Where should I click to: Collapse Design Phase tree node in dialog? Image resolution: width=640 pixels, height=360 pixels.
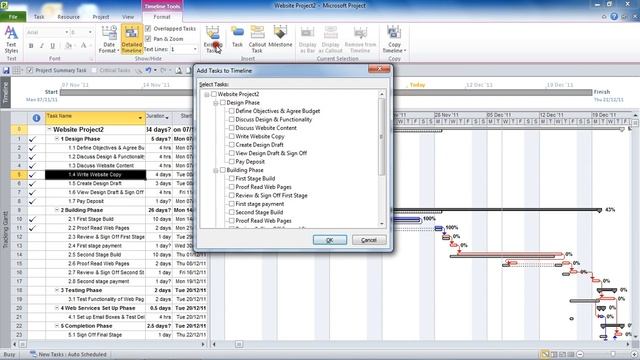(x=216, y=103)
